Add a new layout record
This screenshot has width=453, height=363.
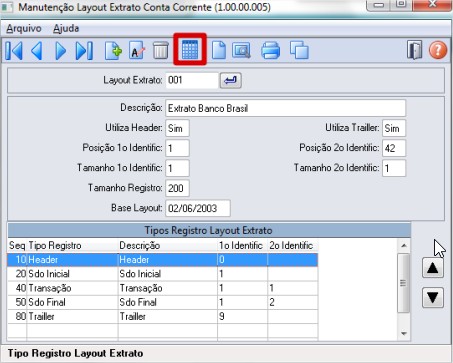click(x=113, y=51)
